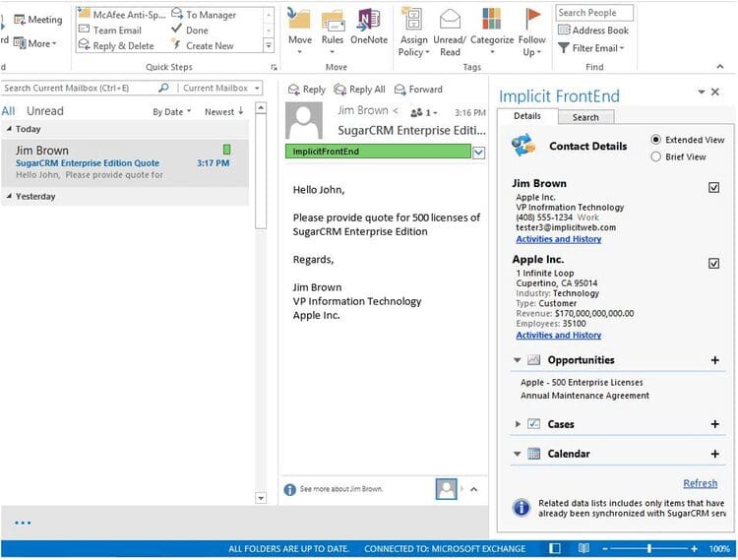Viewport: 738px width, 560px height.
Task: Toggle the Jim Brown contact checkbox
Action: tap(713, 187)
